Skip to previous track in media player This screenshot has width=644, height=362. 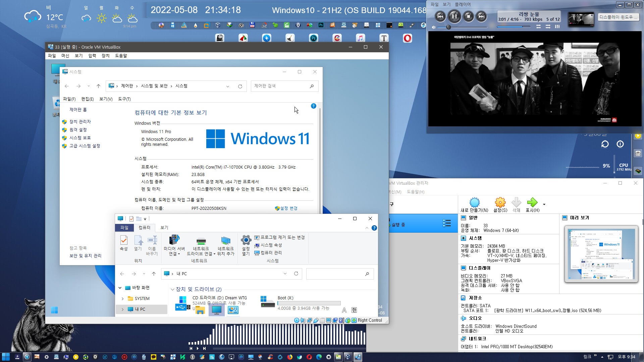click(x=440, y=16)
